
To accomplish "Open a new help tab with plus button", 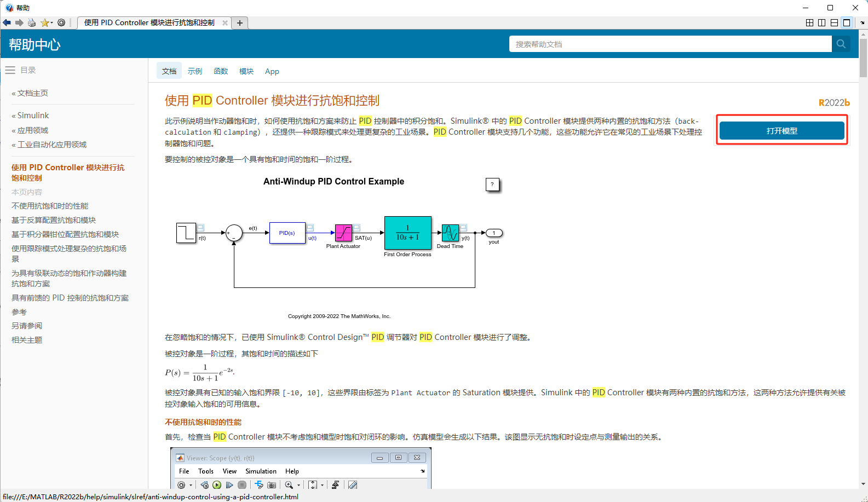I will (x=239, y=23).
